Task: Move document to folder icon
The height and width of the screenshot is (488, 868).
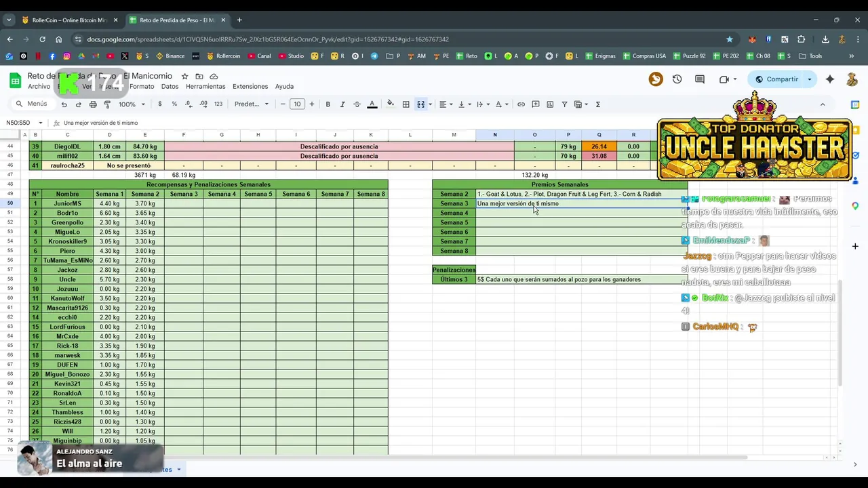Action: [x=199, y=77]
